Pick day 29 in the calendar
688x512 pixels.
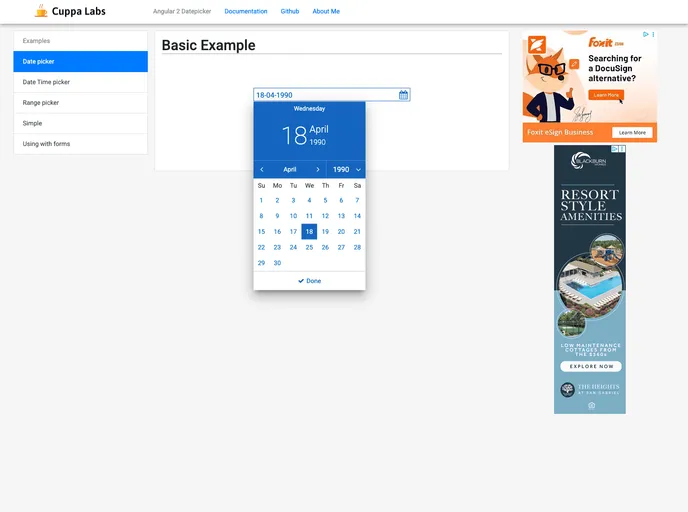261,263
